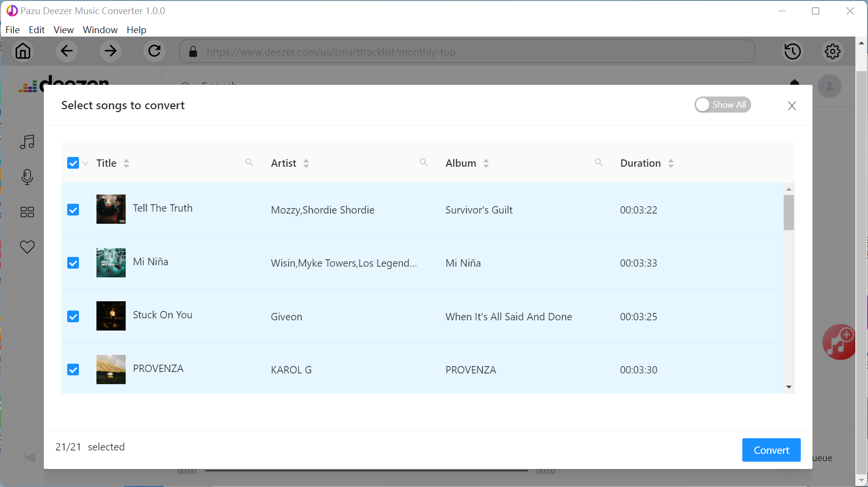
Task: Open conversion history clock icon
Action: pos(793,51)
